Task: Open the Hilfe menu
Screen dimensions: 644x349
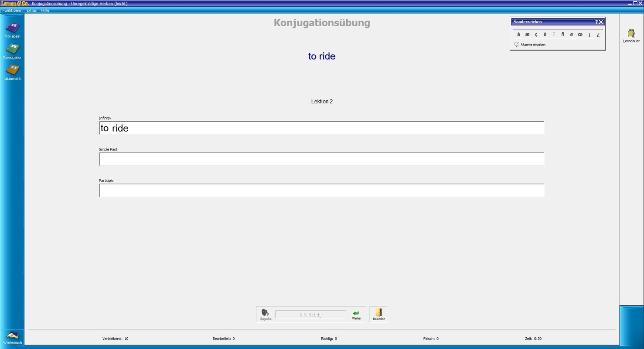Action: click(45, 10)
